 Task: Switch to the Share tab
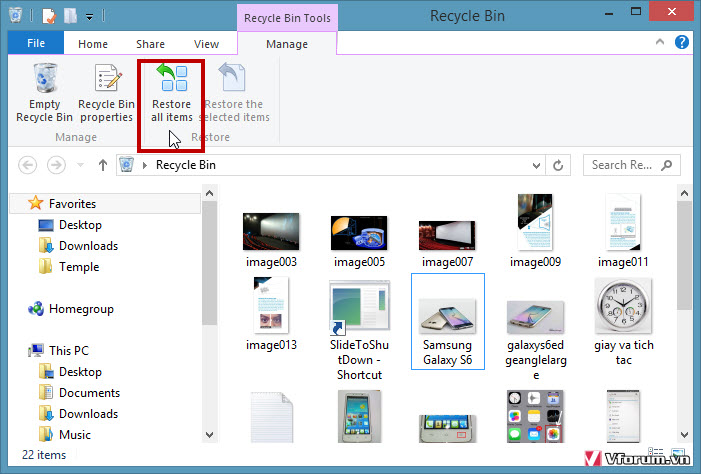click(x=151, y=44)
